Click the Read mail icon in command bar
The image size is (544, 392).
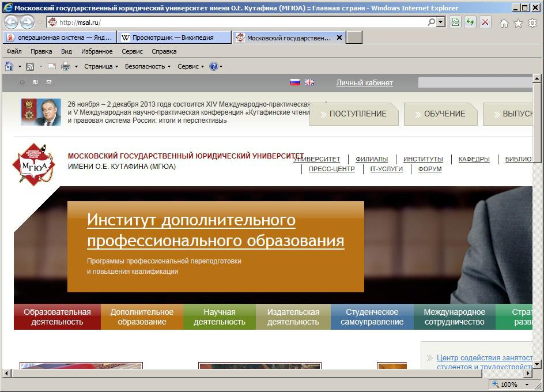click(52, 66)
